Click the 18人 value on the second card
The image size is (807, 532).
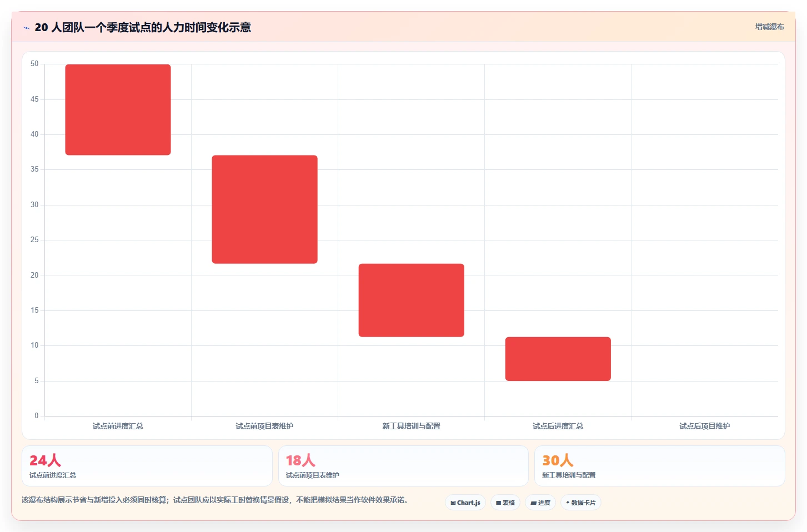tap(300, 460)
